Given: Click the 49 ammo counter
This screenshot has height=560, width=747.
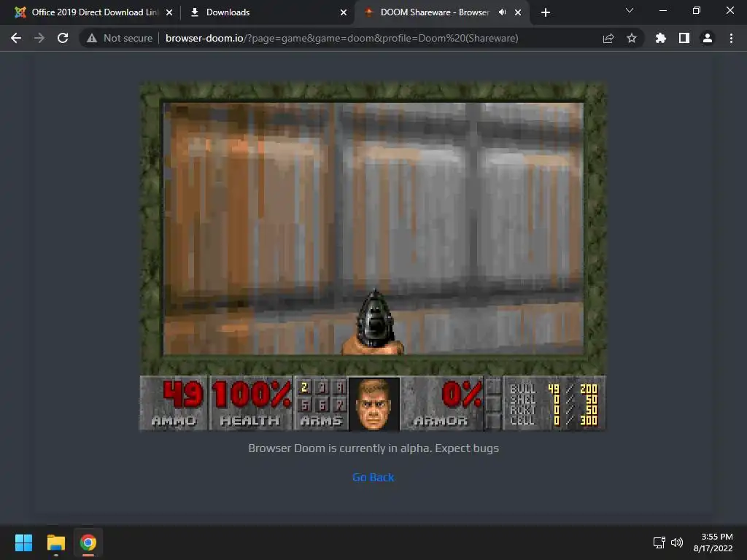Looking at the screenshot, I should tap(183, 394).
